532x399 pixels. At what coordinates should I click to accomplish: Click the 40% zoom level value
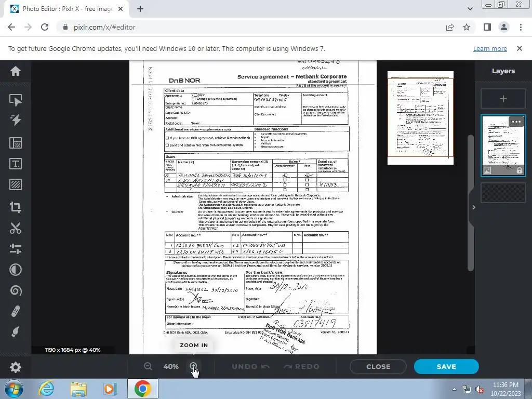[x=170, y=366]
